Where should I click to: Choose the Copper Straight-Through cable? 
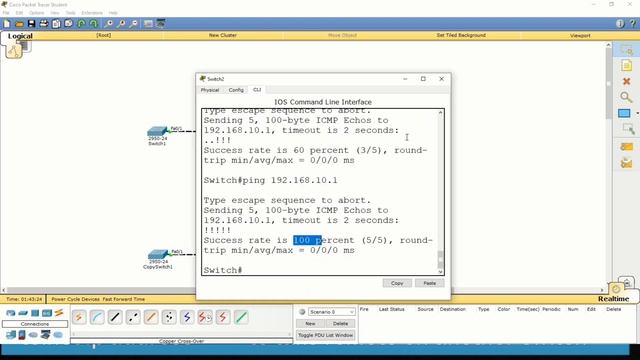click(115, 317)
